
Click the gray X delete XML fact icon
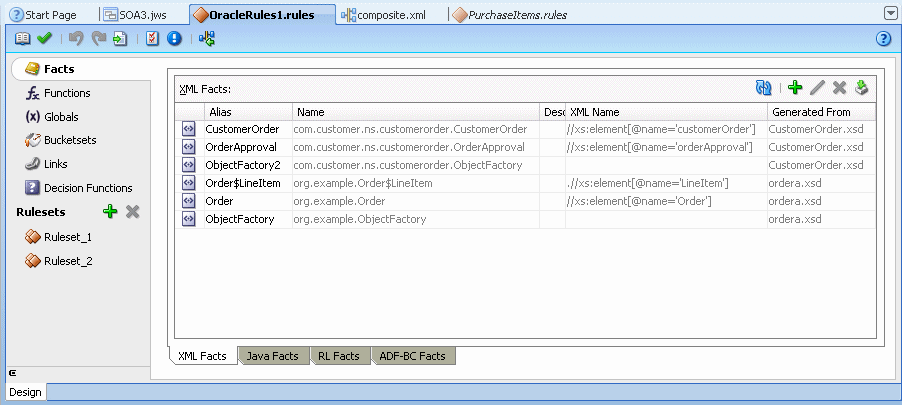pyautogui.click(x=840, y=87)
